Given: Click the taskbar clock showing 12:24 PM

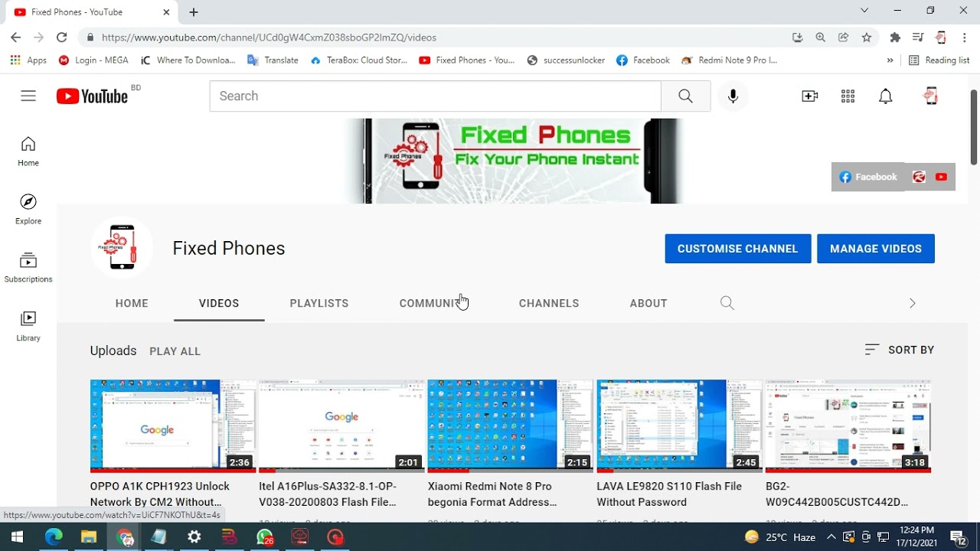Looking at the screenshot, I should (x=917, y=537).
